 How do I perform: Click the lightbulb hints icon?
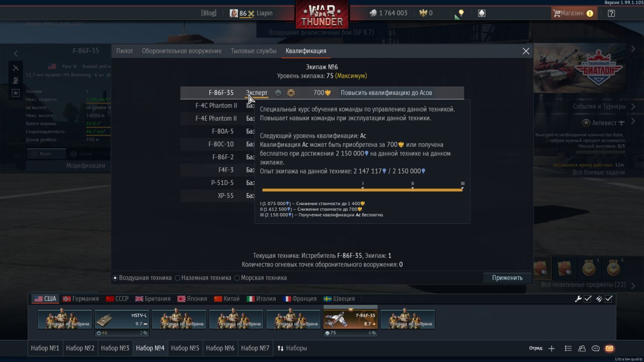[x=460, y=14]
